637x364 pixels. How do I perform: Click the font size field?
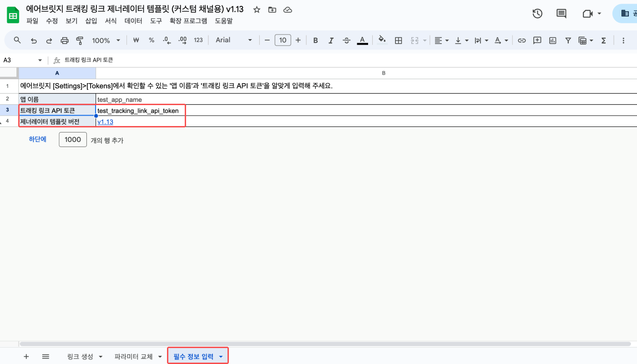(283, 40)
